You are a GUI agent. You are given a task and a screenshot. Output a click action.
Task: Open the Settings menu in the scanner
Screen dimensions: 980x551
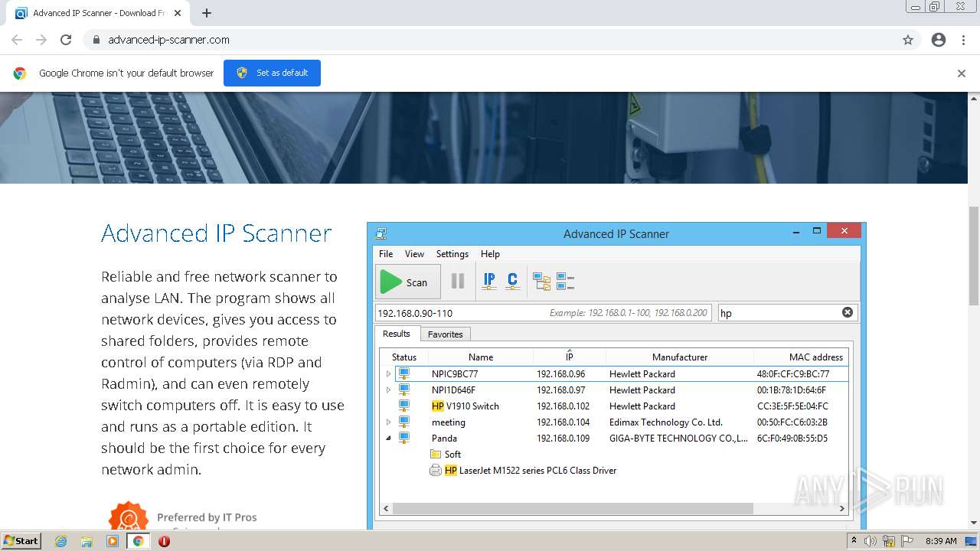pyautogui.click(x=452, y=254)
